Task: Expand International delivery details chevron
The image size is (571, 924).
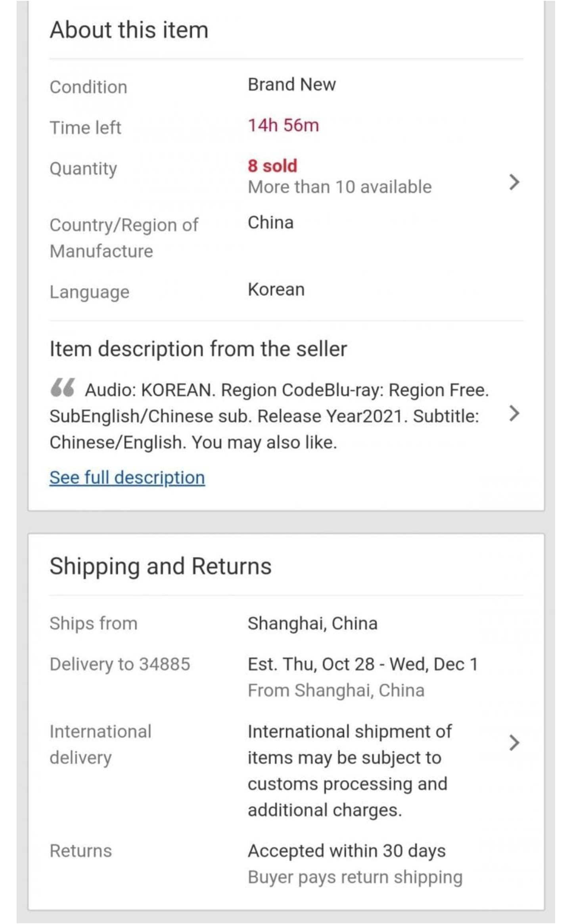Action: pyautogui.click(x=514, y=743)
